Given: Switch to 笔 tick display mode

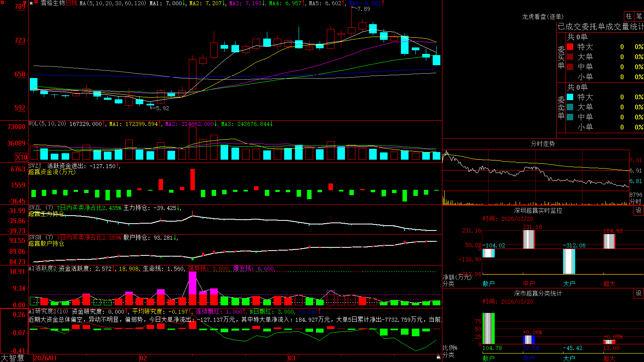Looking at the screenshot, I should click(639, 16).
